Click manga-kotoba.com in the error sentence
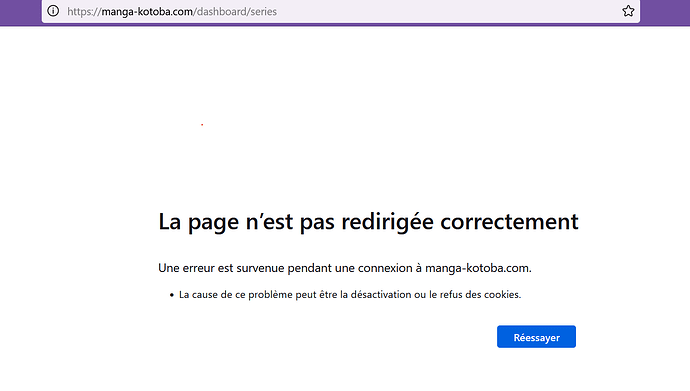The height and width of the screenshot is (391, 690). click(478, 268)
